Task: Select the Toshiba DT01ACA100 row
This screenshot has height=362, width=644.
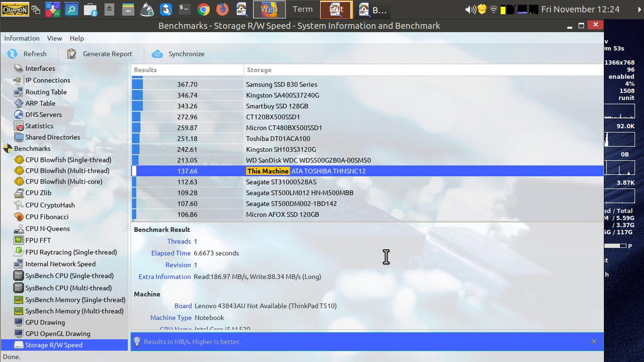Action: [x=367, y=139]
